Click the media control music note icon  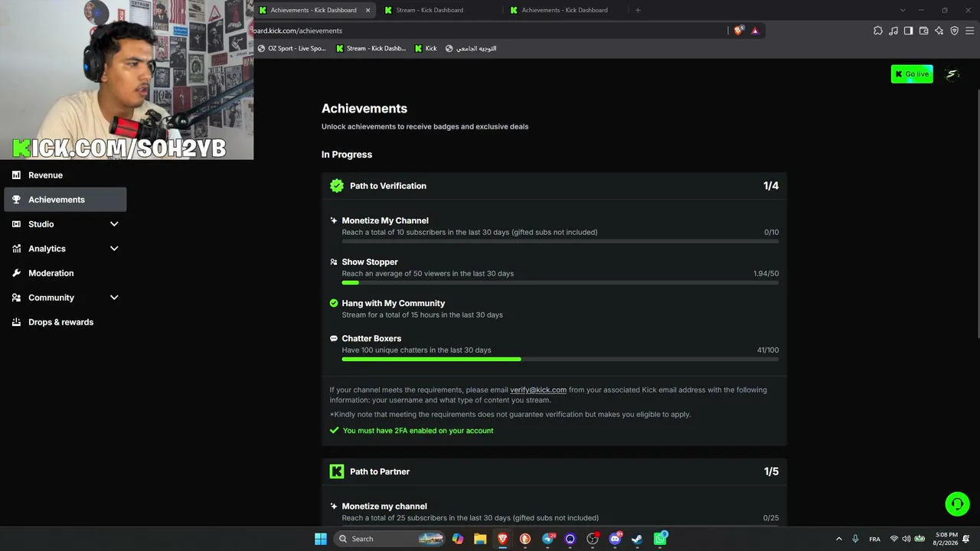(x=893, y=31)
